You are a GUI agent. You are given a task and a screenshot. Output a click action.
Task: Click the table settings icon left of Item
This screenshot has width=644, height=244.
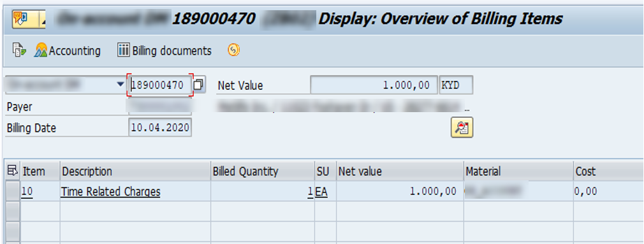point(12,171)
